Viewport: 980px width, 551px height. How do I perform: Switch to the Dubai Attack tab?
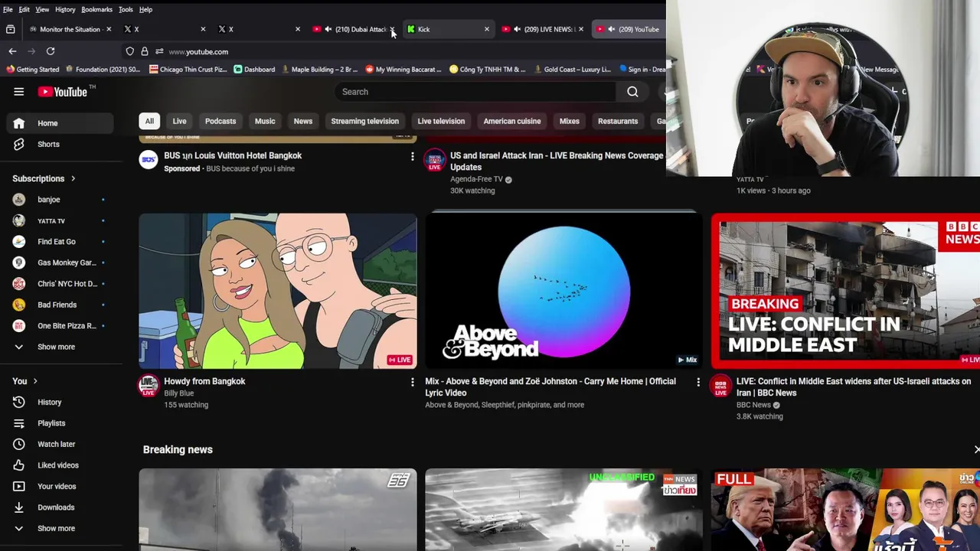click(354, 29)
